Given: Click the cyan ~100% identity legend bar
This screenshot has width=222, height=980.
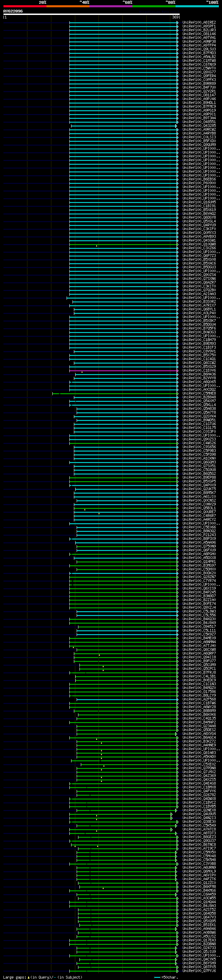Looking at the screenshot, I should click(197, 6).
